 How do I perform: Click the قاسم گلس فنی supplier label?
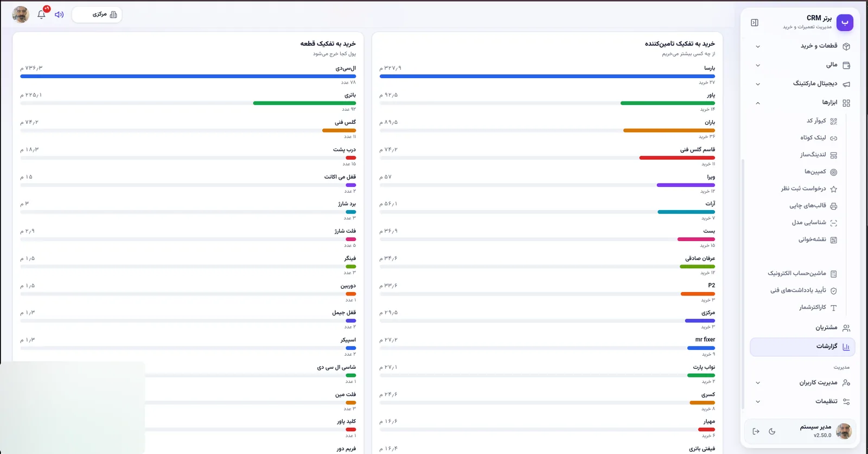click(698, 149)
